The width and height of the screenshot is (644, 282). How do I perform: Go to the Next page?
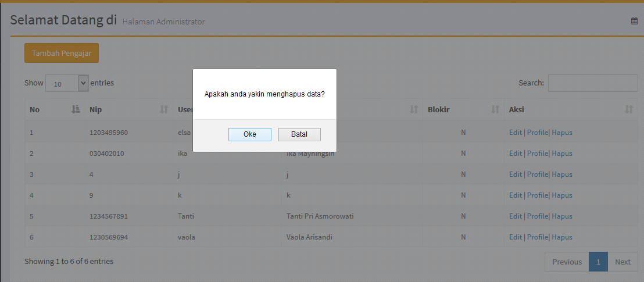(622, 262)
